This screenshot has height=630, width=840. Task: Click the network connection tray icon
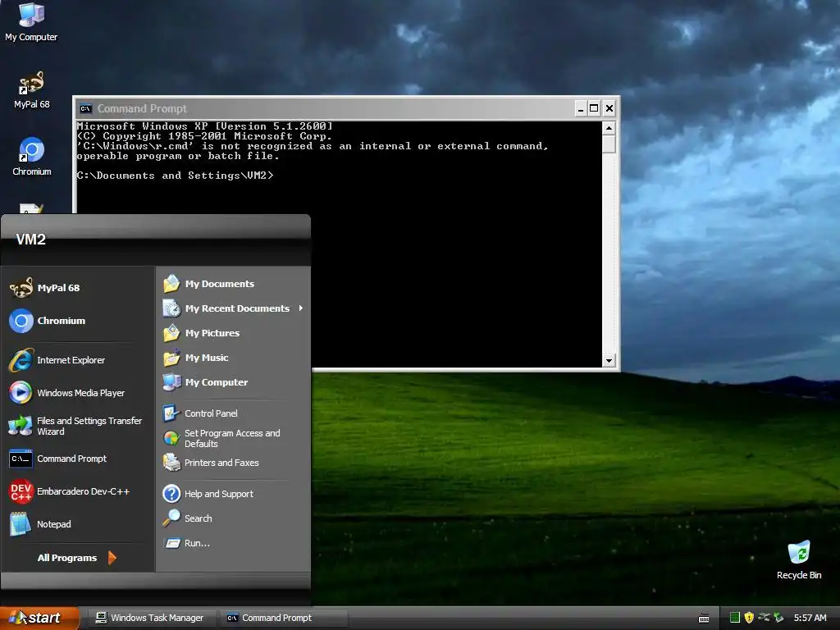pyautogui.click(x=764, y=618)
